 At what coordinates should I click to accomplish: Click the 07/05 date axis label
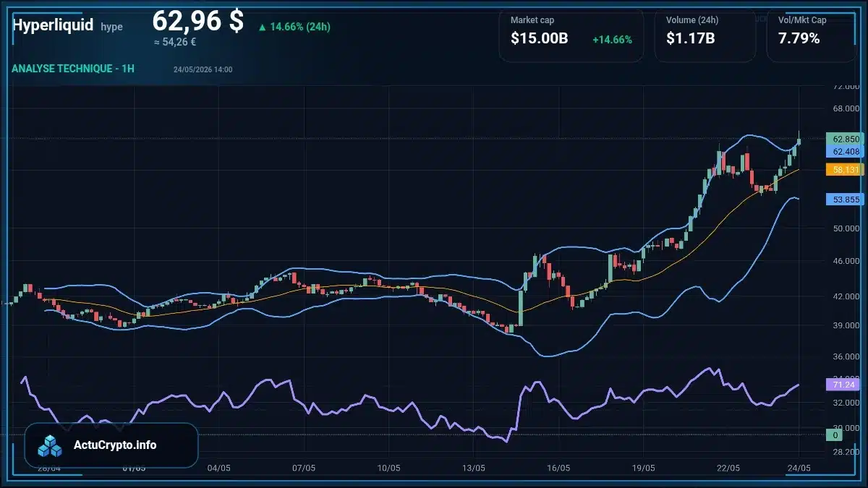tap(304, 468)
